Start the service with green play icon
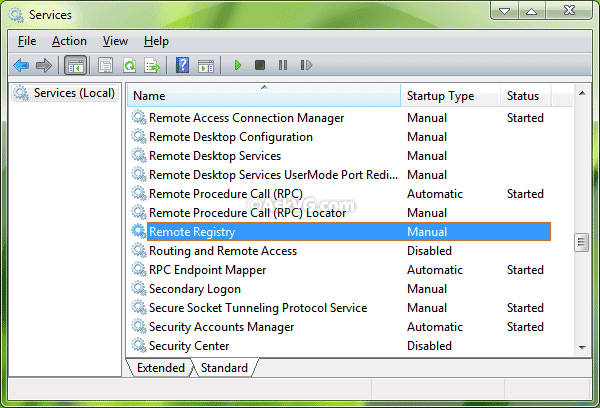 pos(238,65)
